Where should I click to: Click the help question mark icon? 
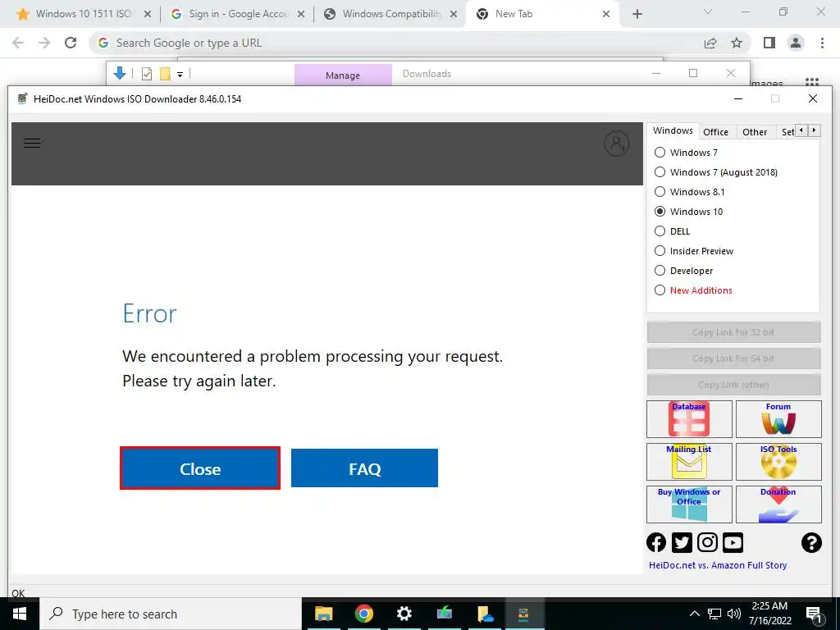click(811, 543)
